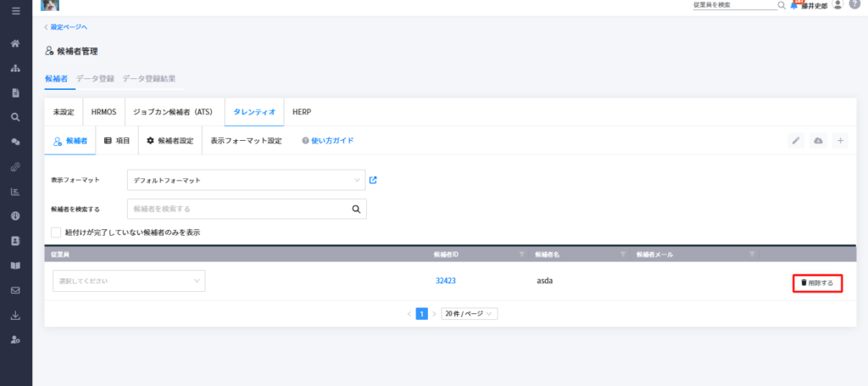868x386 pixels.
Task: Go to page 1 in pagination
Action: (422, 314)
